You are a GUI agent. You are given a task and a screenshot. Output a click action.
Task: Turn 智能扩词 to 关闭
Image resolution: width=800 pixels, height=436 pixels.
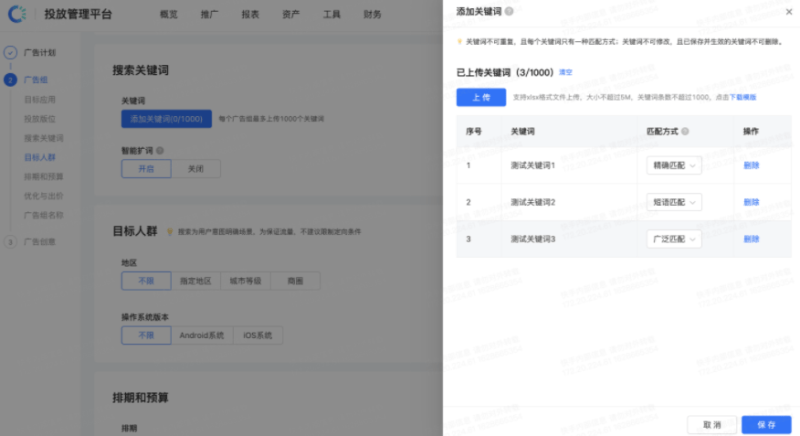195,169
